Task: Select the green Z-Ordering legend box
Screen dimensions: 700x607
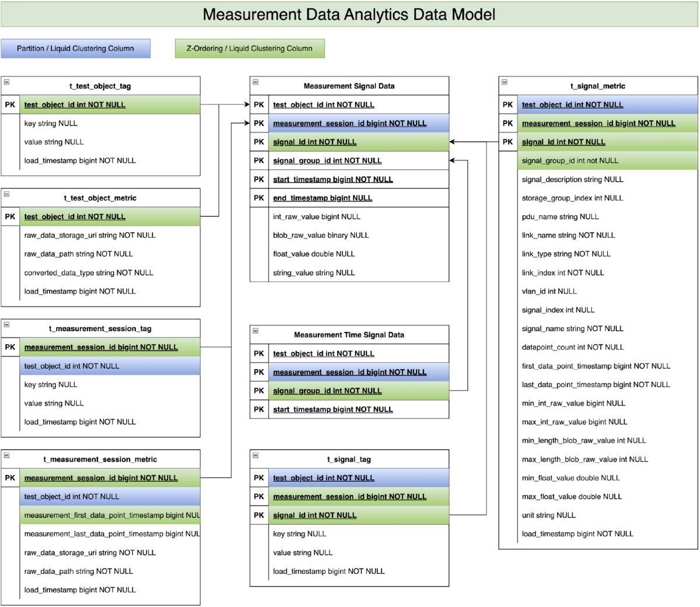Action: pos(250,48)
